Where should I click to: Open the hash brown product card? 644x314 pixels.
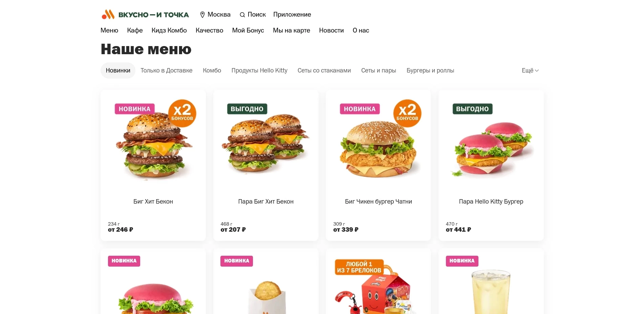tap(266, 281)
